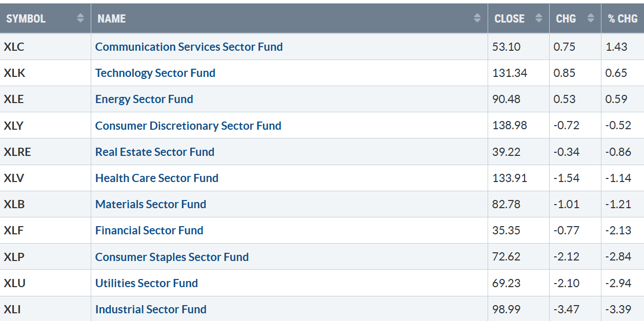Open Technology Sector Fund link
This screenshot has width=644, height=321.
coord(155,73)
